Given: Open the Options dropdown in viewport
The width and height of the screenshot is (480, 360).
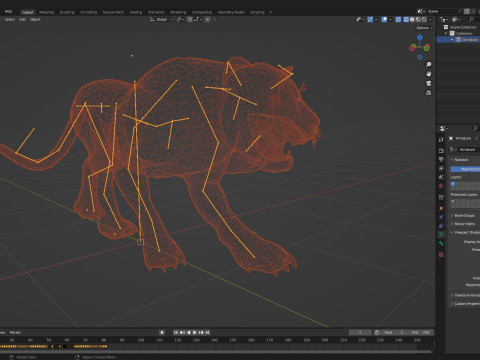Looking at the screenshot, I should 424,28.
